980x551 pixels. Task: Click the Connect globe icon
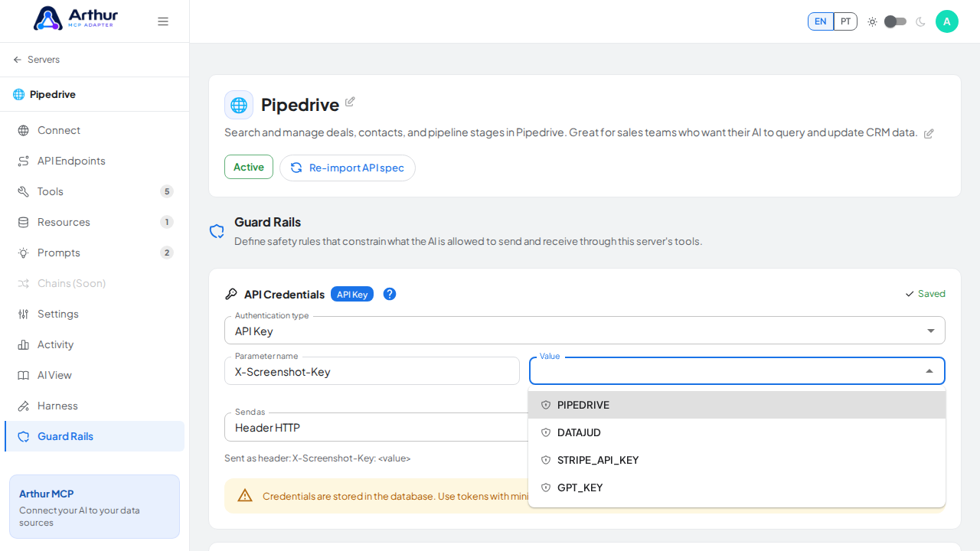(x=24, y=131)
